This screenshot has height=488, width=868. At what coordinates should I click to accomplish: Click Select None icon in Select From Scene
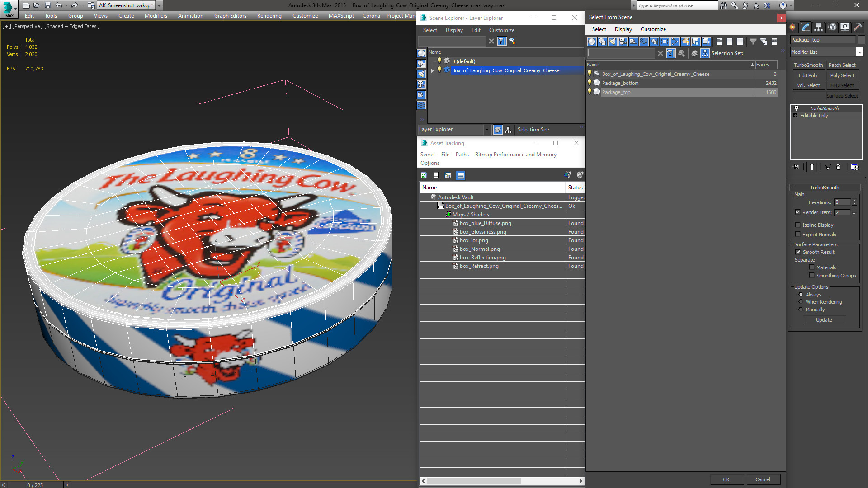pos(730,42)
